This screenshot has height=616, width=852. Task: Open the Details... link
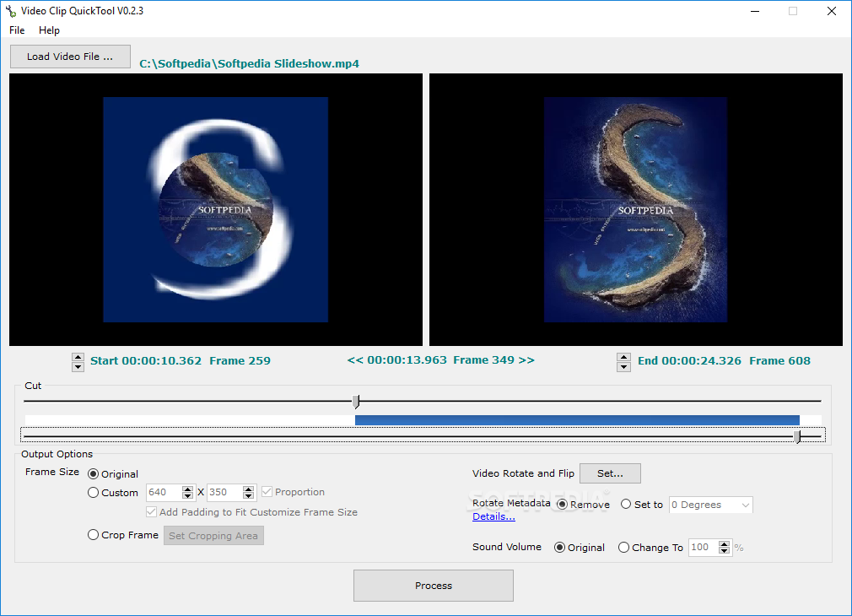coord(493,516)
